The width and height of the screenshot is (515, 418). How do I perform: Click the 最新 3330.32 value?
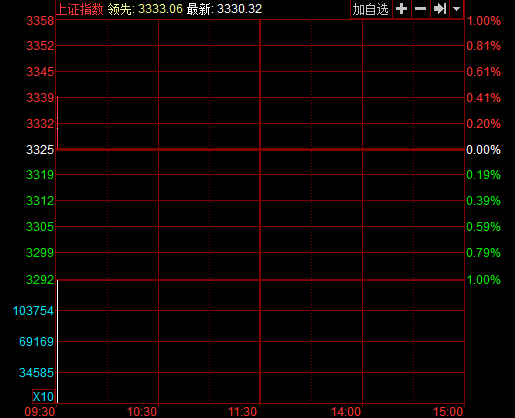pyautogui.click(x=224, y=9)
